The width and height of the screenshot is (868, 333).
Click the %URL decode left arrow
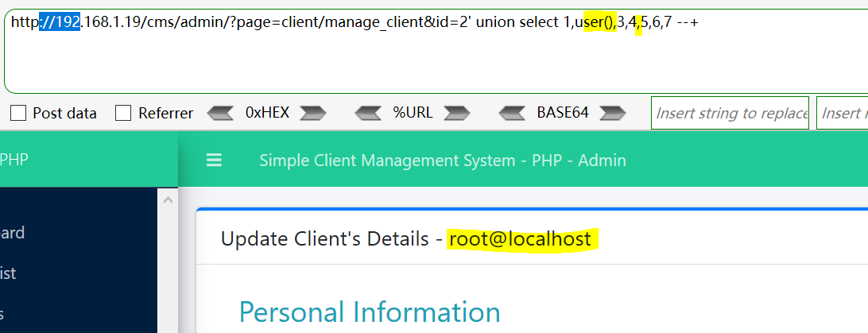[x=368, y=114]
